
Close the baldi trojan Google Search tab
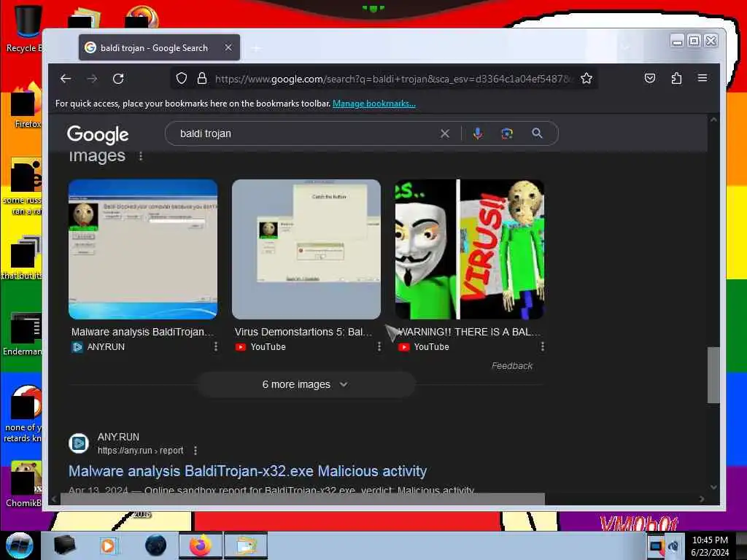click(228, 47)
